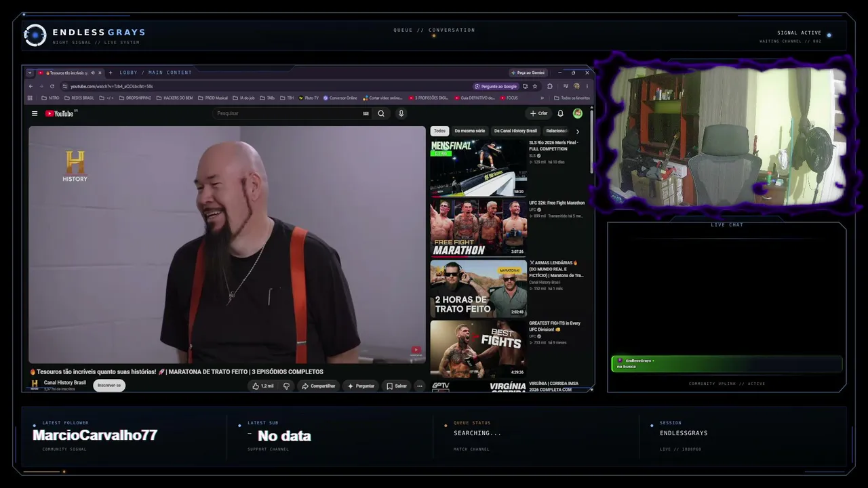Click the Pergunte ao Google button
This screenshot has width=868, height=488.
tap(496, 86)
